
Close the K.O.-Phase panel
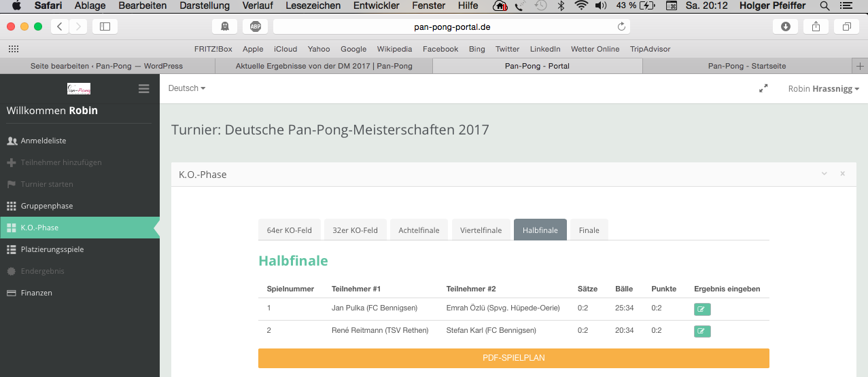[843, 174]
